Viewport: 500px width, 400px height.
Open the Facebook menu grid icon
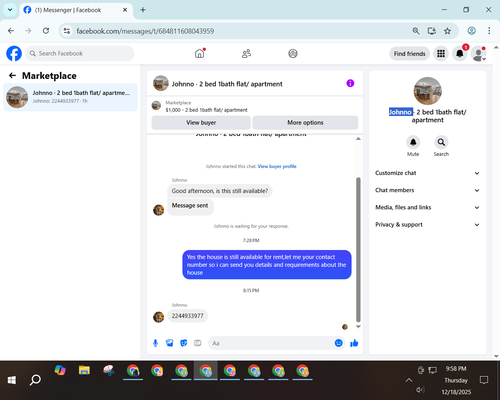click(x=441, y=54)
